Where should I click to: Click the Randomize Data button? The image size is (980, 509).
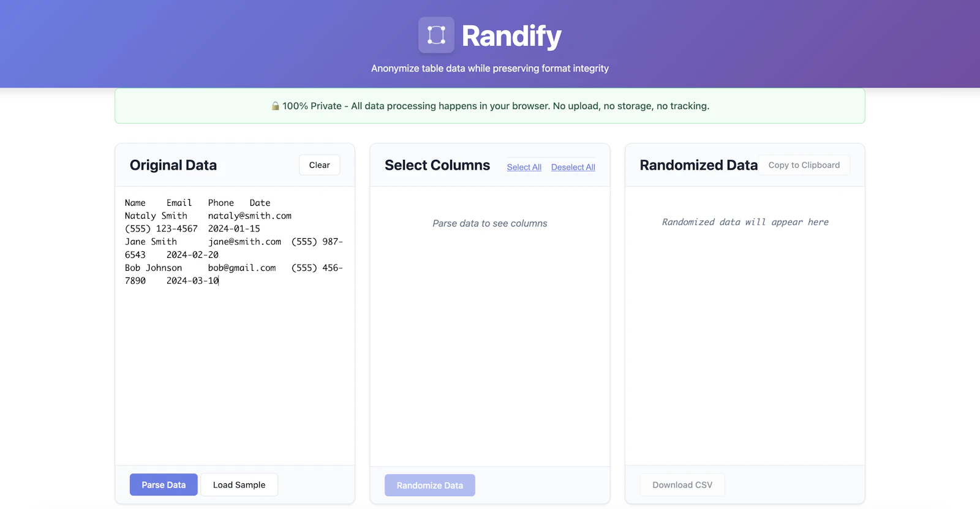coord(430,485)
